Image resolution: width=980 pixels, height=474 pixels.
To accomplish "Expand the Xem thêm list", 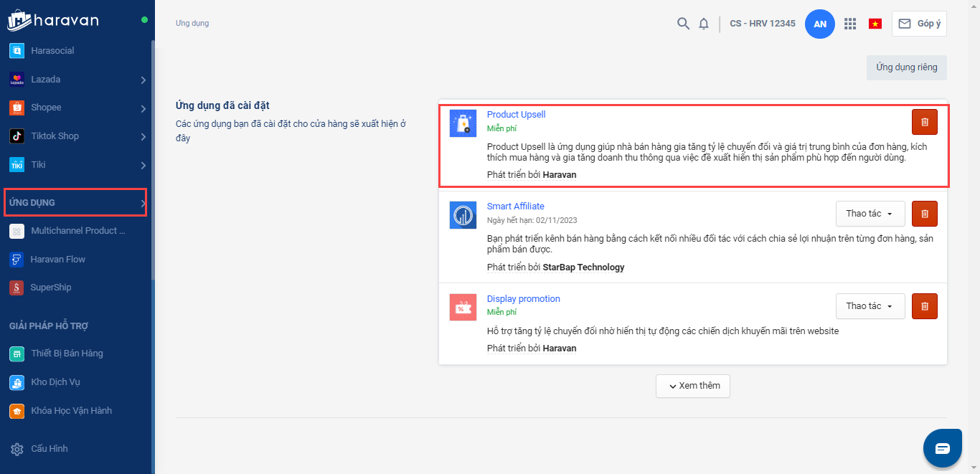I will coord(692,386).
